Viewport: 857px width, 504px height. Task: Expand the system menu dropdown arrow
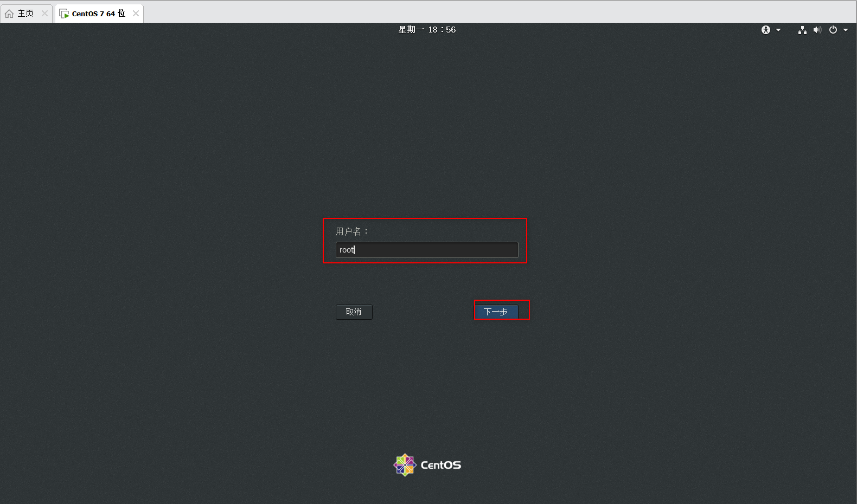click(846, 30)
